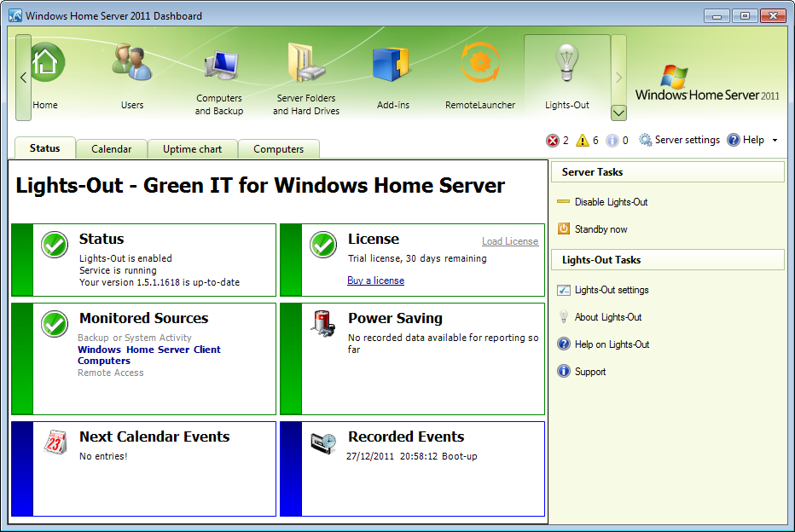795x532 pixels.
Task: Click the Windows Home Server 2011 logo
Action: point(707,83)
